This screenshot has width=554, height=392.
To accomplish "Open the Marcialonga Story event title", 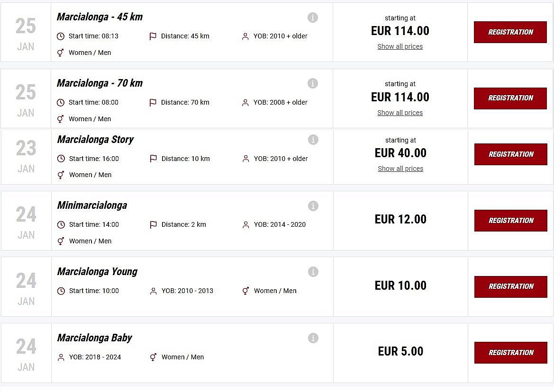I will coord(95,140).
